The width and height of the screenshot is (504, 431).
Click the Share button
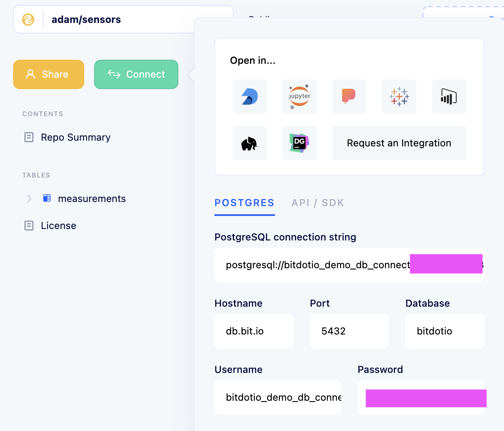(49, 74)
